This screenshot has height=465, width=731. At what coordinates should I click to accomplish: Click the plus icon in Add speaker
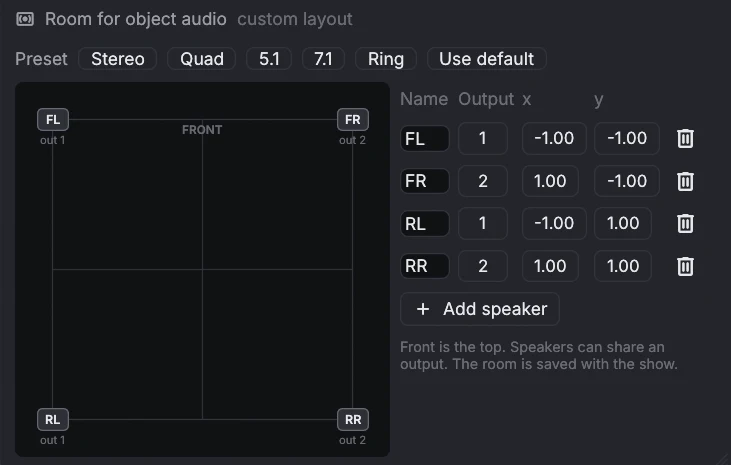tap(423, 309)
